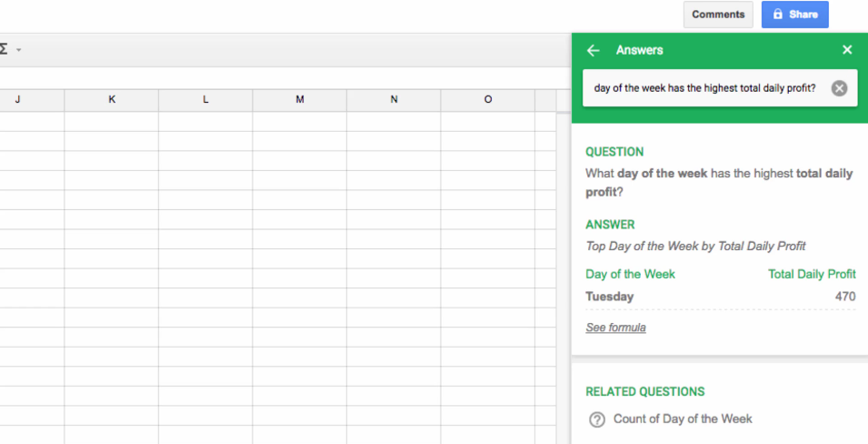
Task: Select column L header
Action: (x=205, y=100)
